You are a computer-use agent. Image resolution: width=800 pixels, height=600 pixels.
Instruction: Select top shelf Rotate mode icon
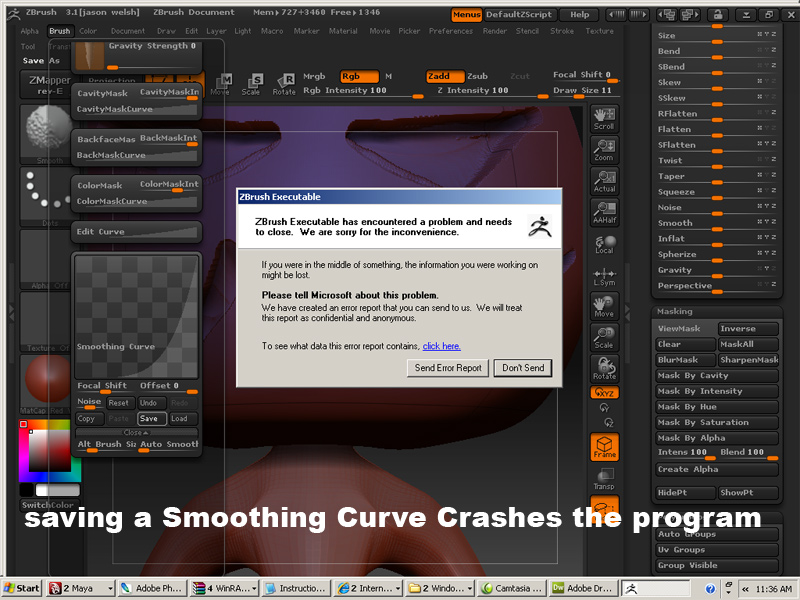284,84
